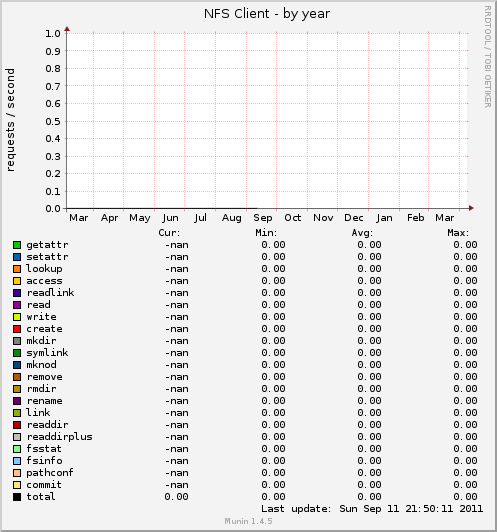497x532 pixels.
Task: Click the RRDTOOL / TOBI OETIKER watermark
Action: 488,57
